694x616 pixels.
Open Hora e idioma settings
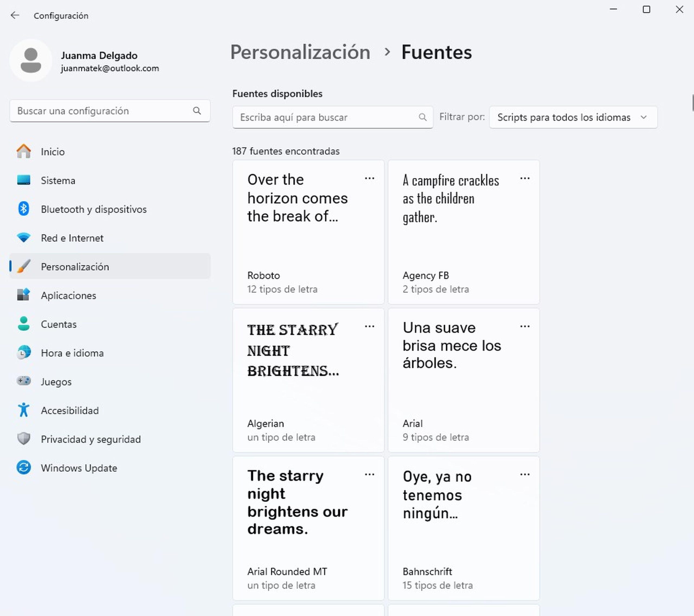point(110,353)
